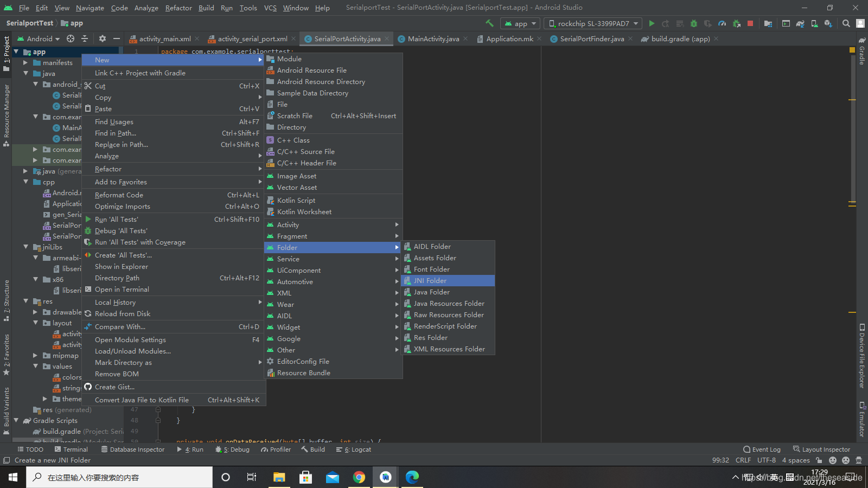The image size is (868, 488).
Task: Toggle the Favorites side panel
Action: [7, 355]
